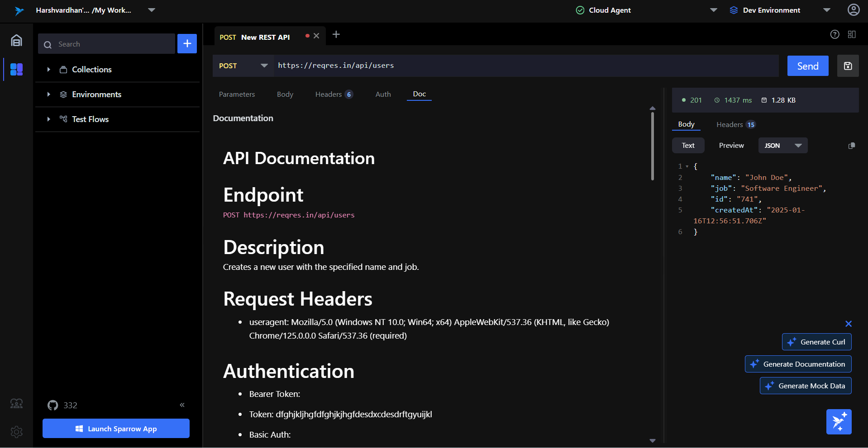This screenshot has width=868, height=448.
Task: Open the community icon in sidebar
Action: point(16,404)
